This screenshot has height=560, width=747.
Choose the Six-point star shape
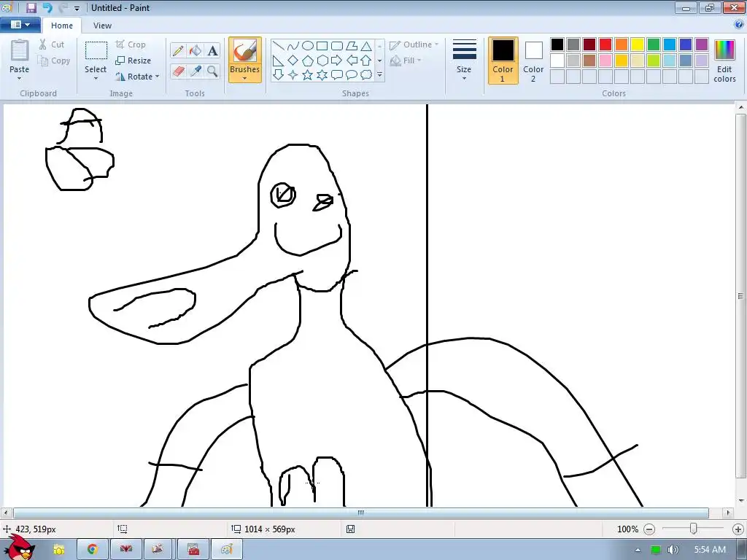pos(322,75)
